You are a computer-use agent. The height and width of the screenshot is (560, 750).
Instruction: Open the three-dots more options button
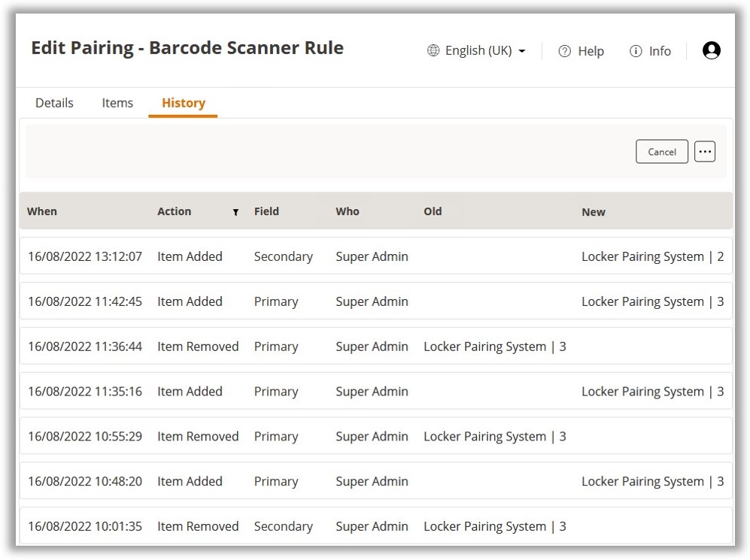pos(704,152)
